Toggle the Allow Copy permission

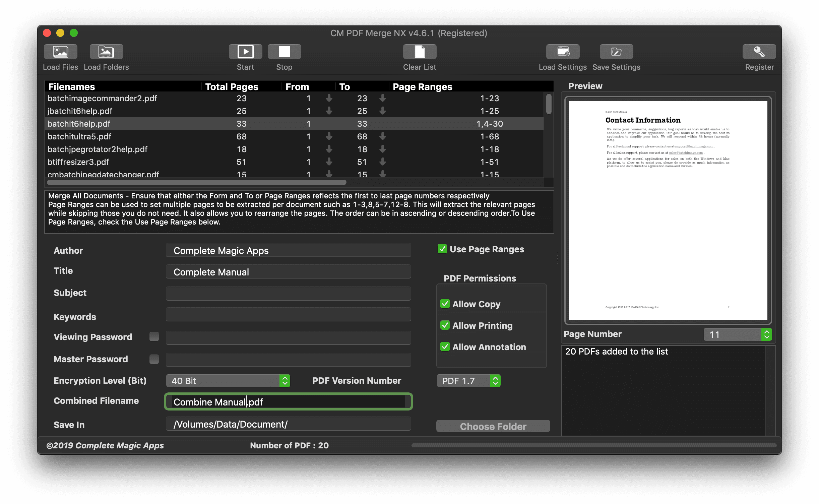tap(445, 304)
